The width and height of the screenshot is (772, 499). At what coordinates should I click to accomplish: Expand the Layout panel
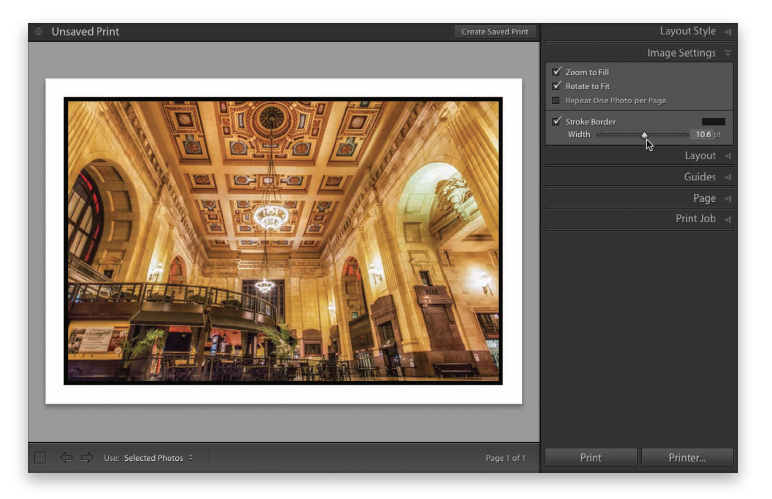(x=727, y=156)
